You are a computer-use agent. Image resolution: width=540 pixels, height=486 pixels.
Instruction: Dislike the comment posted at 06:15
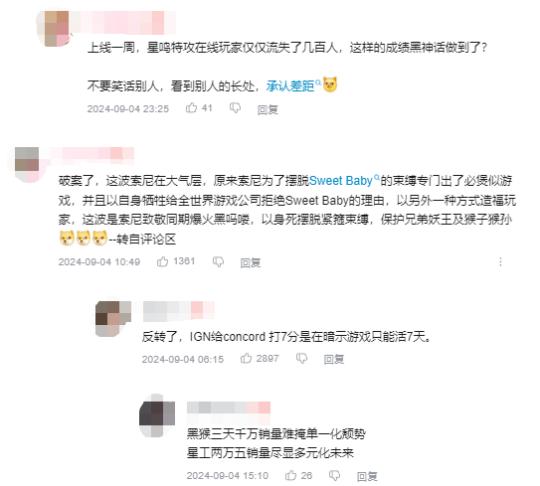coord(302,359)
